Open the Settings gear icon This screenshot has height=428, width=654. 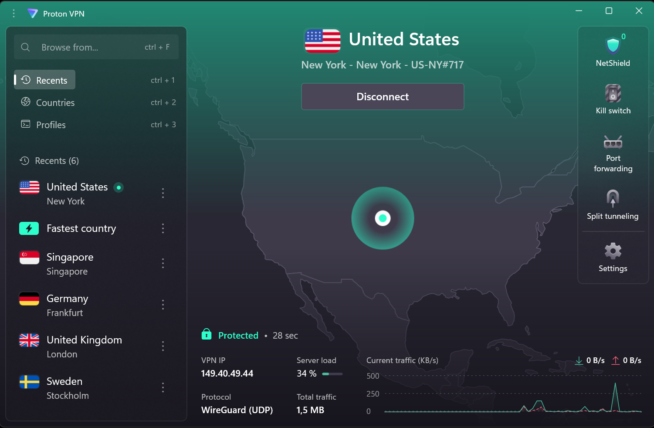(x=613, y=251)
